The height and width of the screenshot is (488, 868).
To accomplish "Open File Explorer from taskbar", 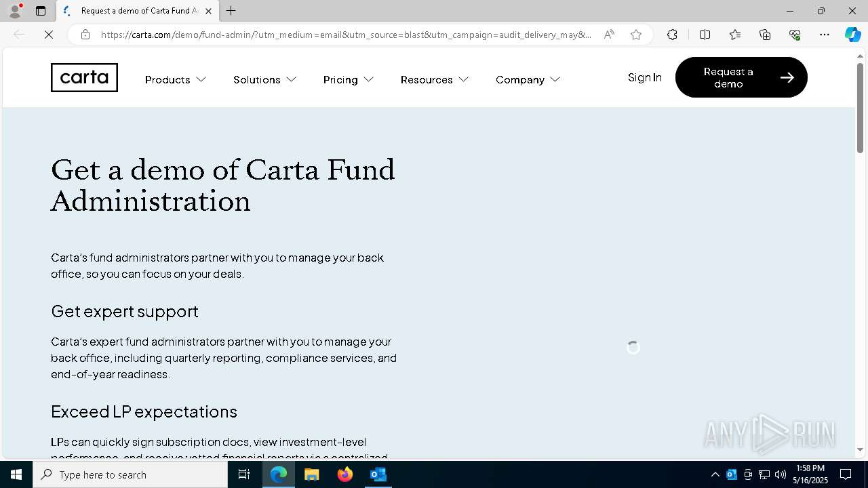I will click(312, 474).
